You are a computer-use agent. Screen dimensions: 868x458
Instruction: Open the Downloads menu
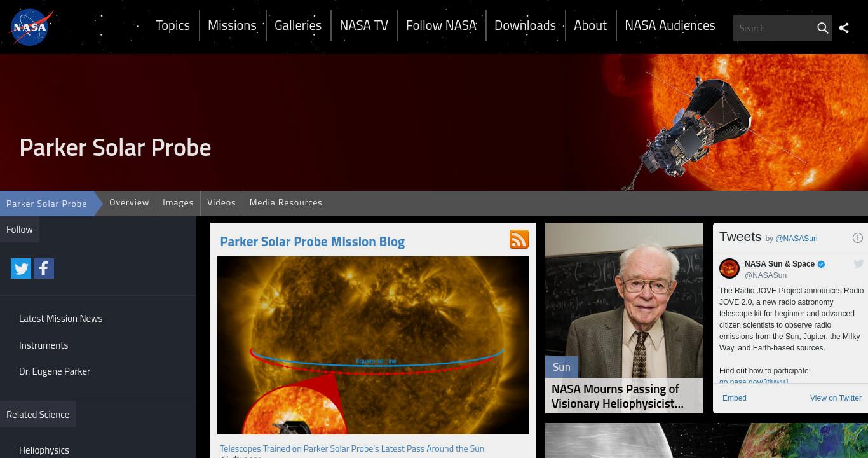pyautogui.click(x=525, y=25)
